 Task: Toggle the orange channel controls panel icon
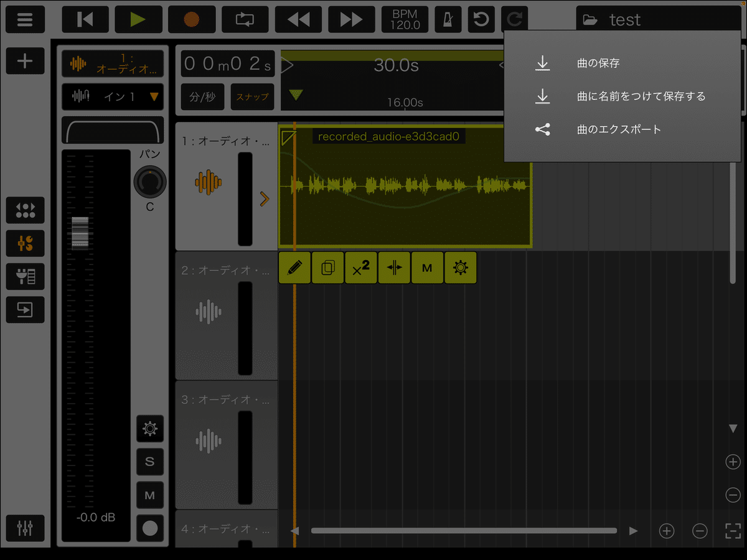pos(25,243)
